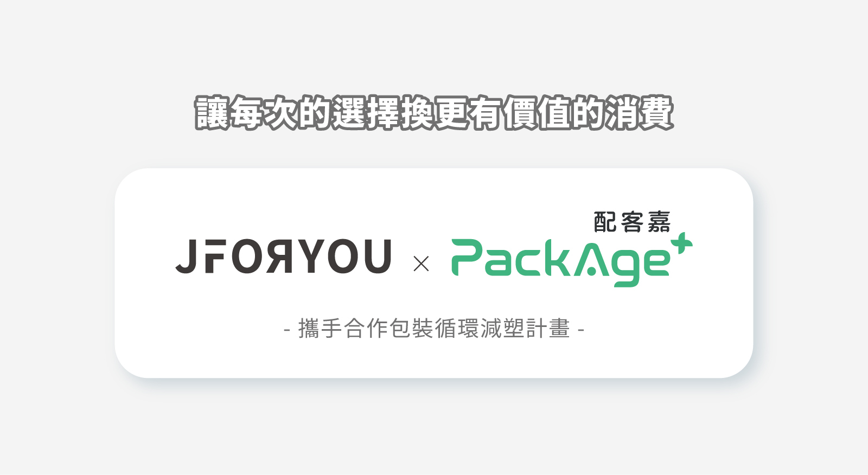Click the green PackAge+ logo
This screenshot has height=475, width=868.
pos(572,260)
